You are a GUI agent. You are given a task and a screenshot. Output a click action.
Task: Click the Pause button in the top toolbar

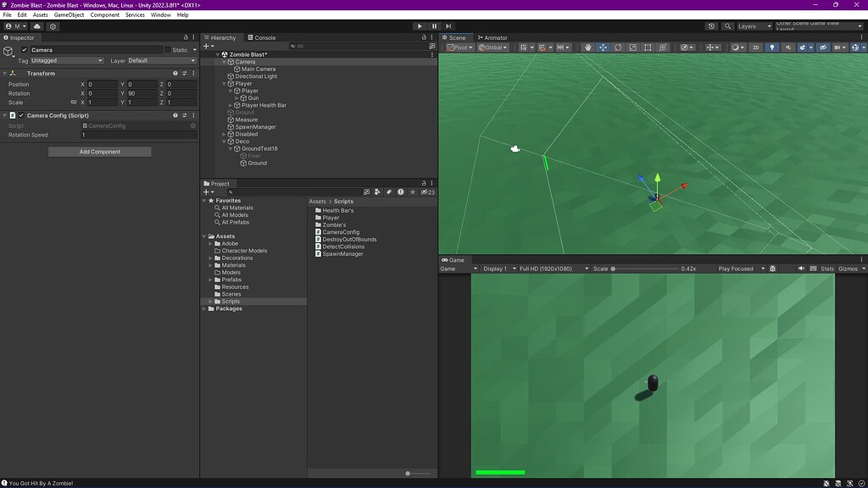(x=434, y=26)
